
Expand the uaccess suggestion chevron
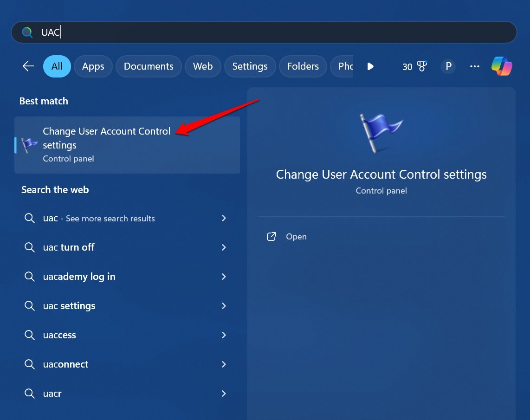pos(224,335)
